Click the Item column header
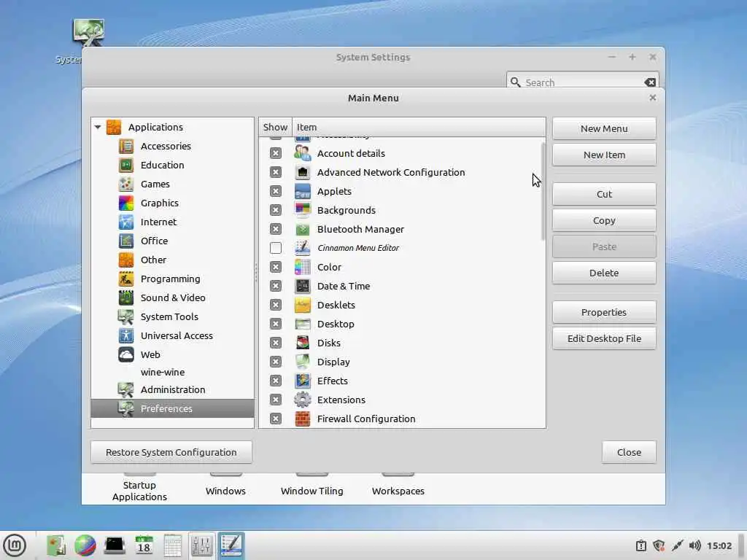 tap(419, 127)
